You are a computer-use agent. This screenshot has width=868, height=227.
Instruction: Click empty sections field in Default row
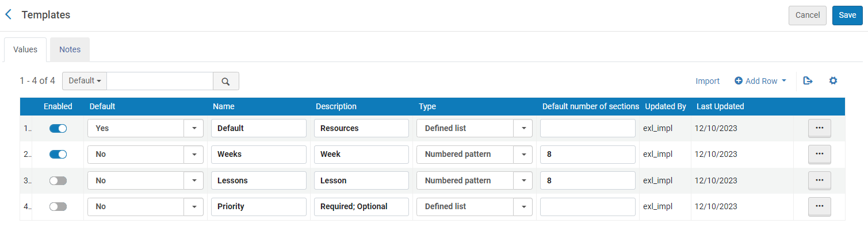(588, 128)
